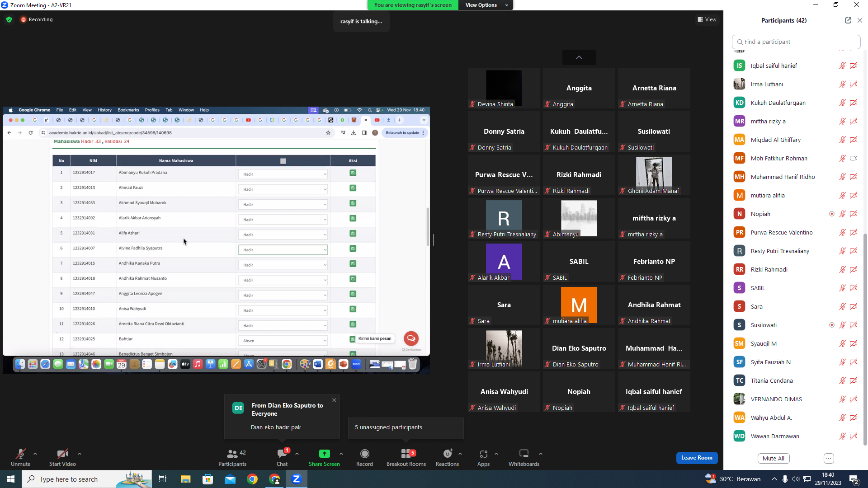The image size is (868, 488).
Task: Open Task View in the taskbar
Action: tap(163, 479)
